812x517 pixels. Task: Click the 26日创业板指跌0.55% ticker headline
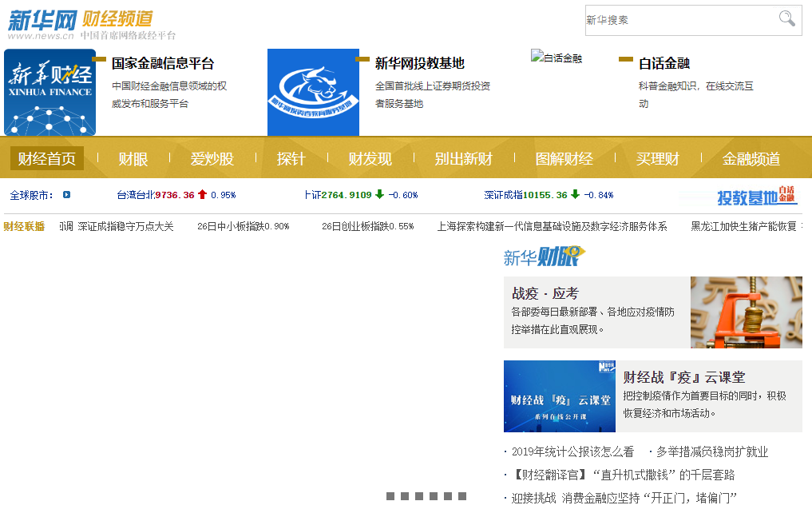point(368,226)
